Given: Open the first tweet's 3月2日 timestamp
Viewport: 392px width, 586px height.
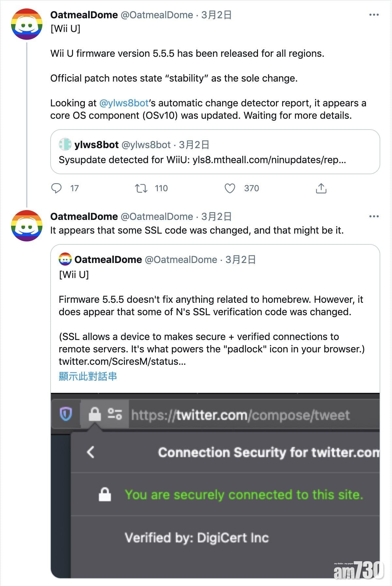Looking at the screenshot, I should [216, 15].
